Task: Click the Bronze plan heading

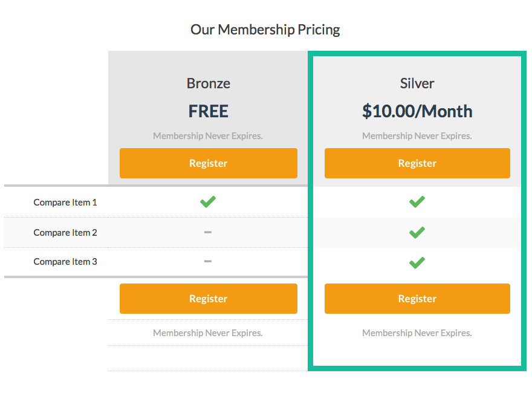Action: click(209, 83)
